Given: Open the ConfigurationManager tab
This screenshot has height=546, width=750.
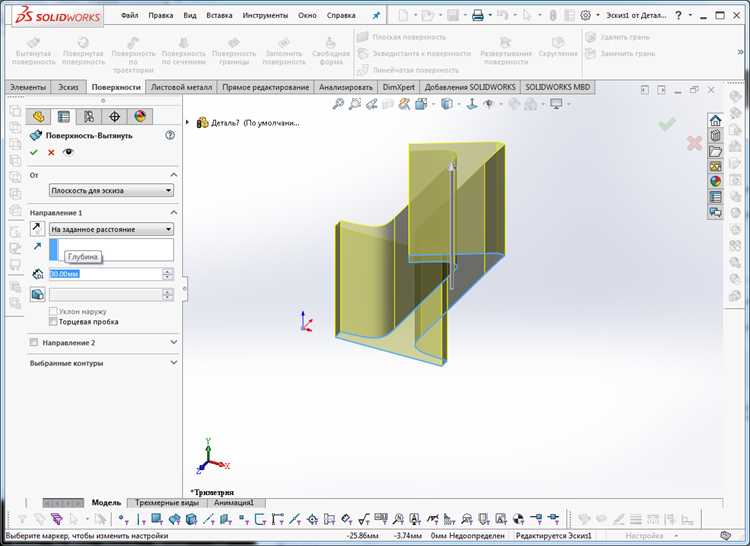Looking at the screenshot, I should (x=89, y=116).
